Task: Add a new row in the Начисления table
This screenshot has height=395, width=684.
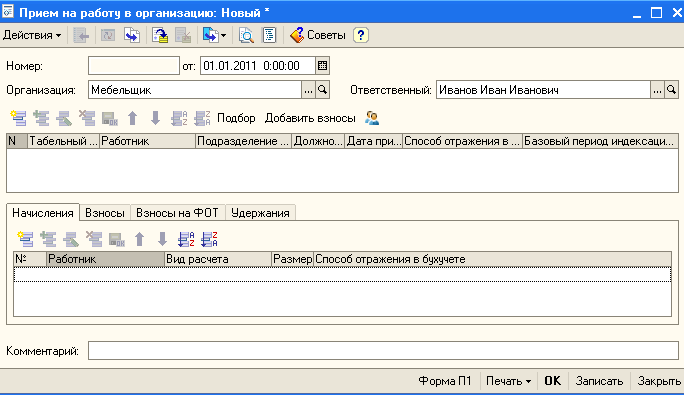Action: pyautogui.click(x=25, y=239)
